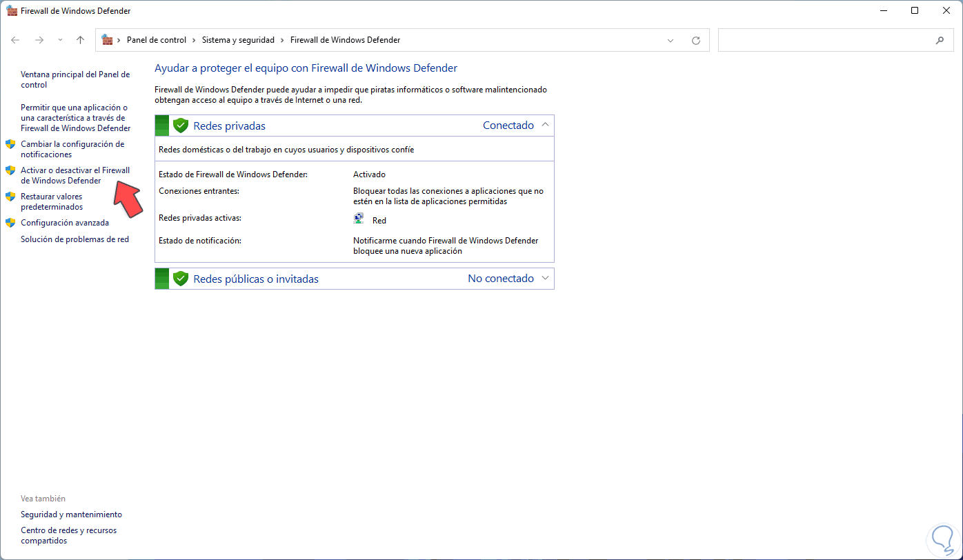
Task: Click the Ayudar a proteger el equipo heading
Action: click(306, 68)
